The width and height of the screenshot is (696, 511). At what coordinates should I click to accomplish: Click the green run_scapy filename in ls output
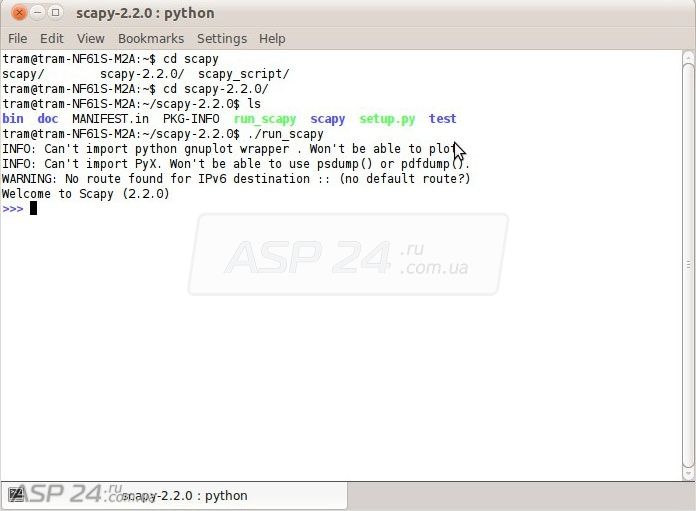(x=264, y=119)
